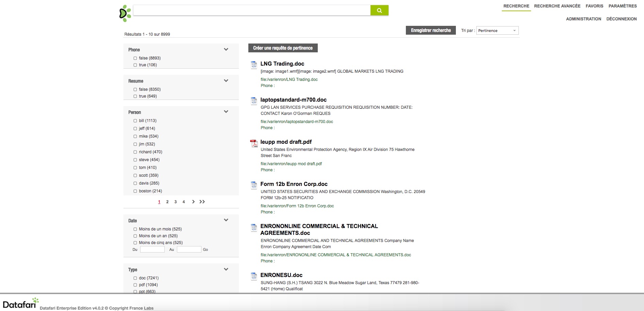This screenshot has height=311, width=644.
Task: Select person davis (285) checkbox
Action: [135, 183]
